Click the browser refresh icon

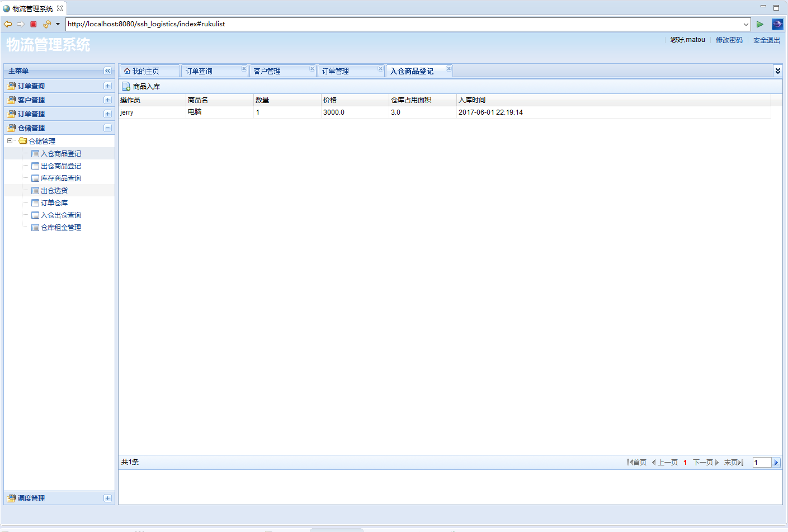coord(46,24)
